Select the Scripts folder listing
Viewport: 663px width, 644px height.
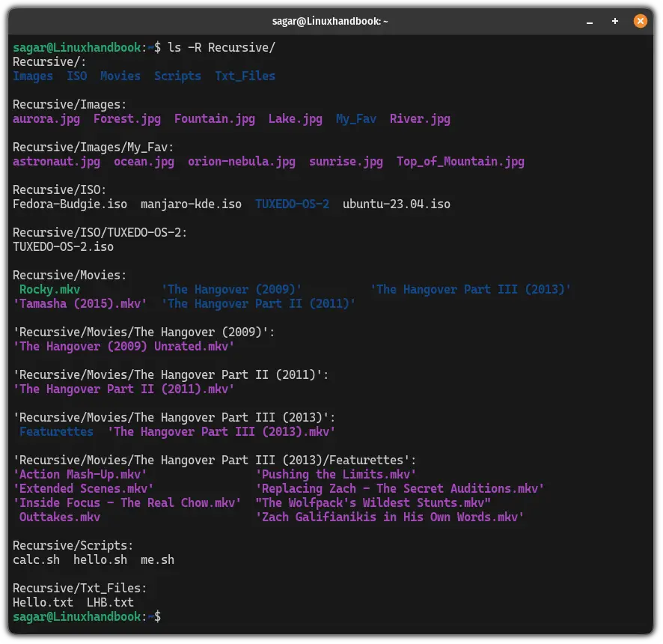(177, 76)
